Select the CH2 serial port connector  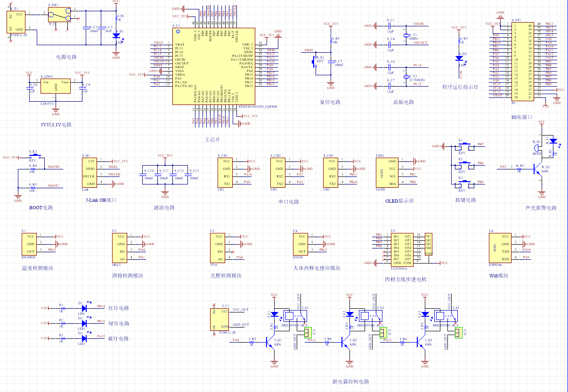tap(278, 172)
